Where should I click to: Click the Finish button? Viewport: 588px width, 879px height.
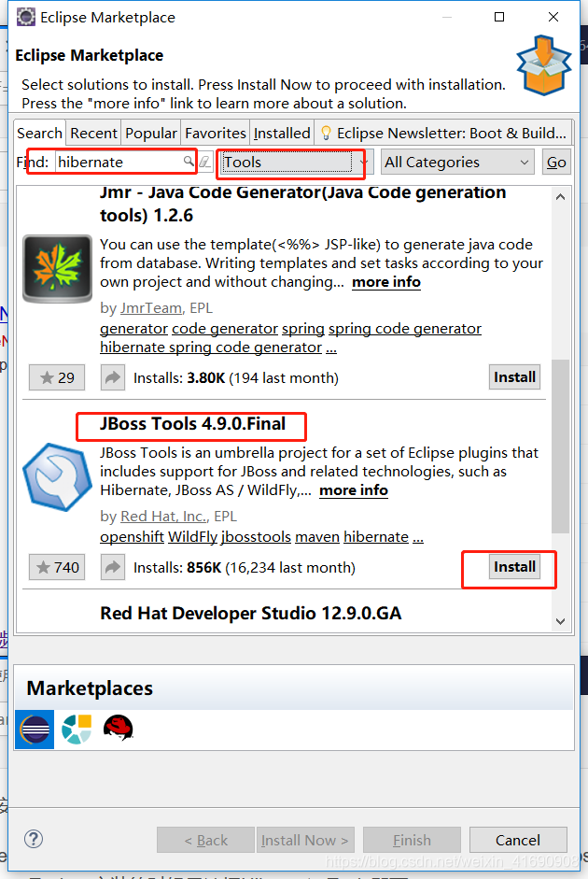412,840
